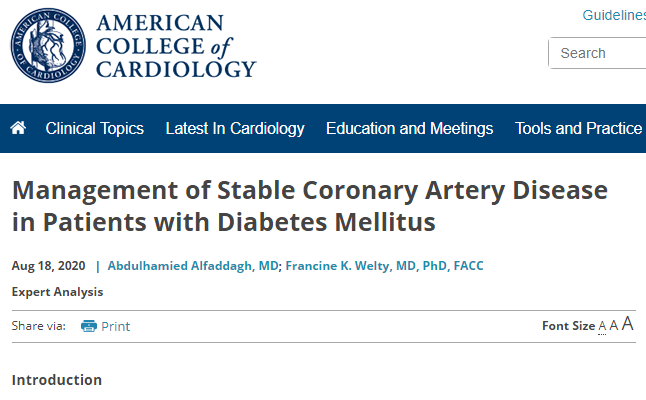Screen dimensions: 646x400
Task: Select the smallest font size A
Action: point(602,326)
